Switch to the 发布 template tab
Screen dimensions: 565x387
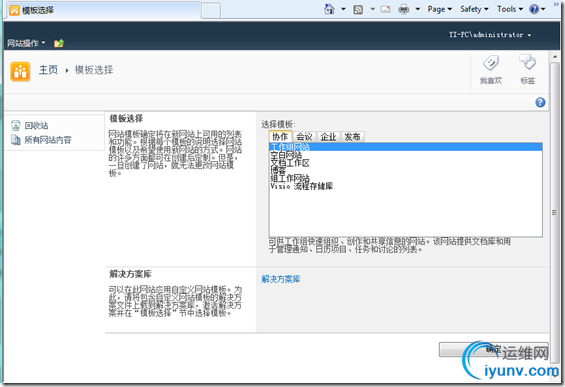click(x=352, y=137)
